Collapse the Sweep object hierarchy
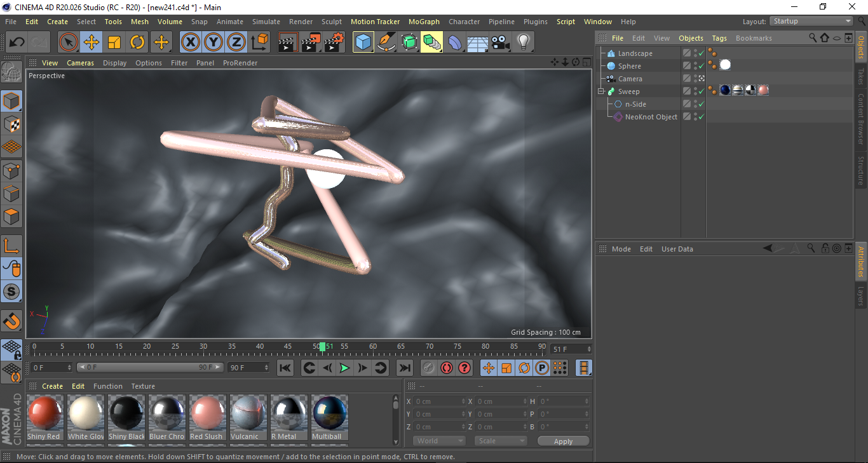 coord(601,91)
